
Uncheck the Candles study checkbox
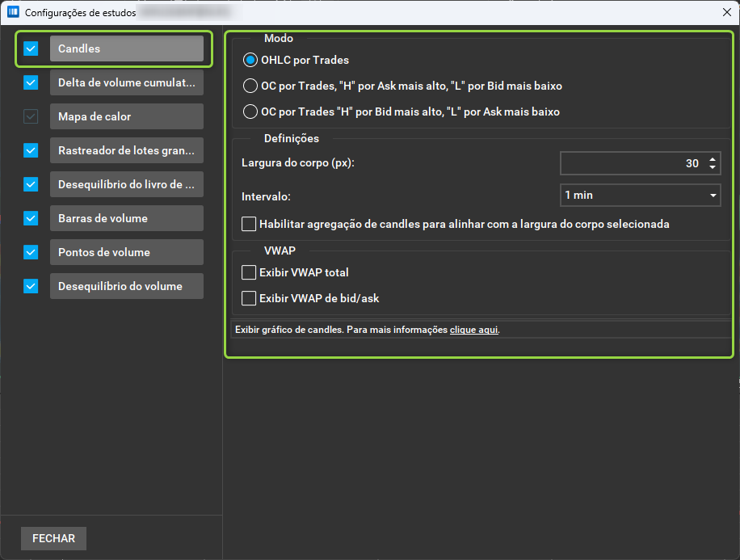[x=31, y=48]
